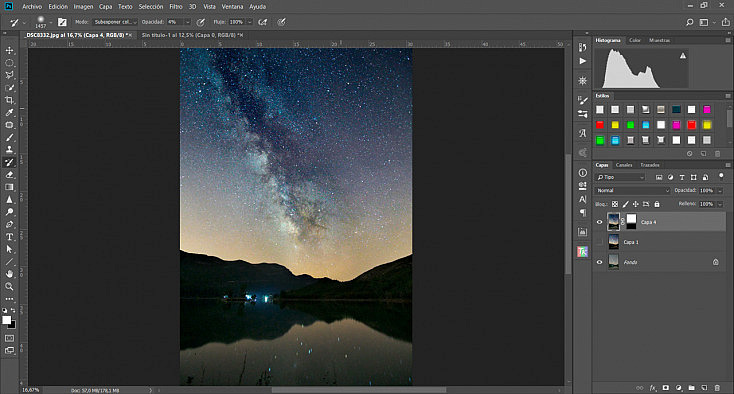Switch foreground and background colors
The height and width of the screenshot is (394, 734).
[13, 311]
